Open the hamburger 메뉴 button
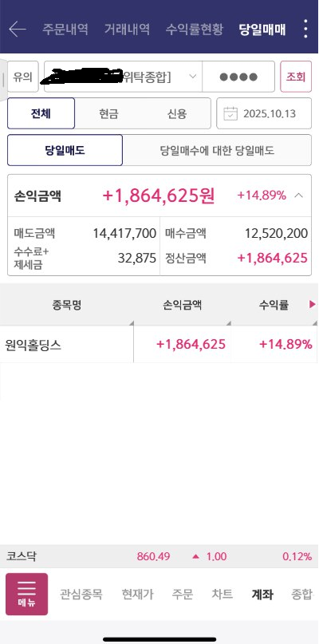 pos(26,594)
